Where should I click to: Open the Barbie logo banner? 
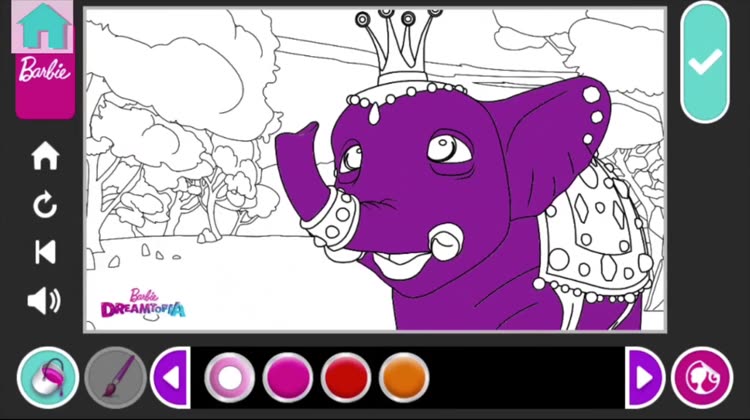[45, 85]
